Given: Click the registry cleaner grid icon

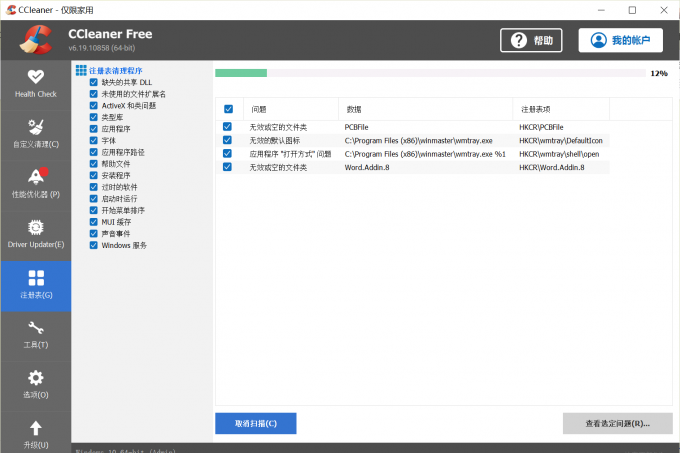Looking at the screenshot, I should [81, 70].
